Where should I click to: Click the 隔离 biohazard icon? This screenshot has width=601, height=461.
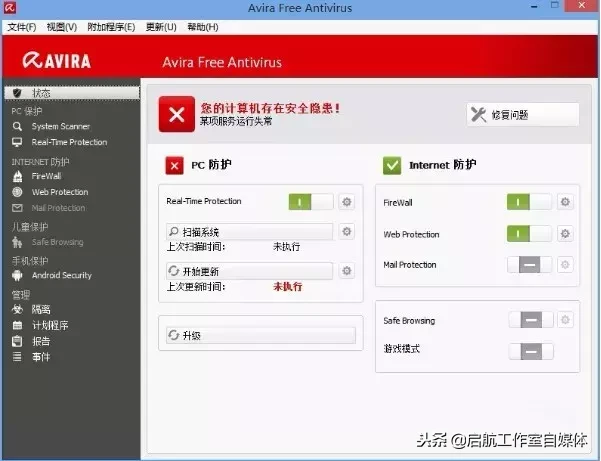tap(17, 309)
